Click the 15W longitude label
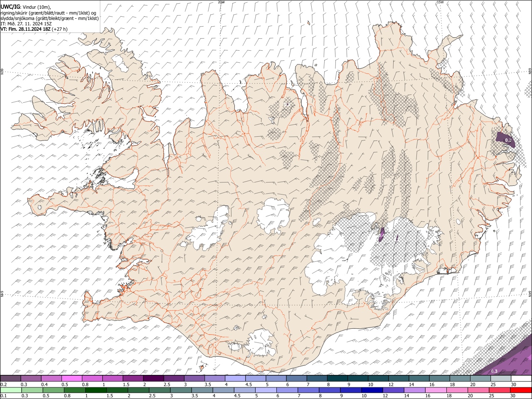Image resolution: width=532 pixels, height=399 pixels. pos(440,2)
